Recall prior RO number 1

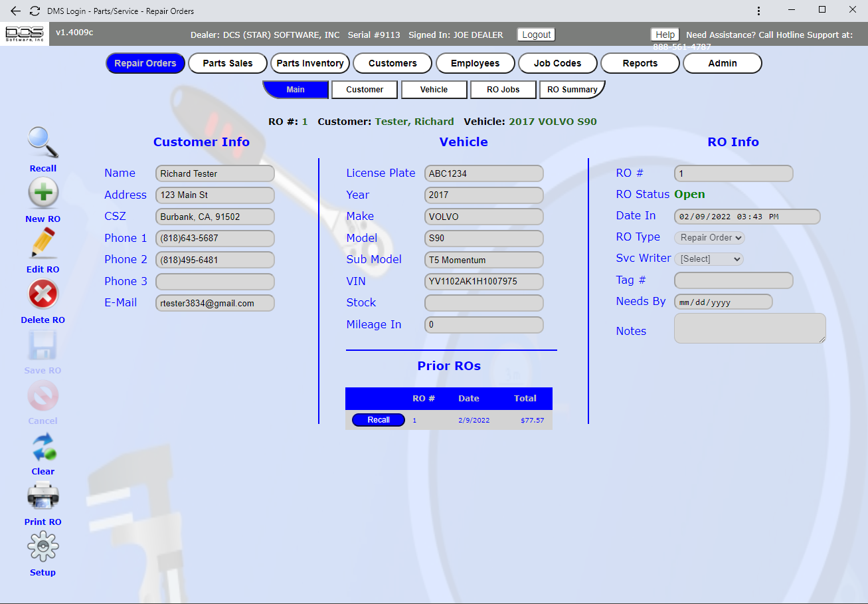[378, 420]
